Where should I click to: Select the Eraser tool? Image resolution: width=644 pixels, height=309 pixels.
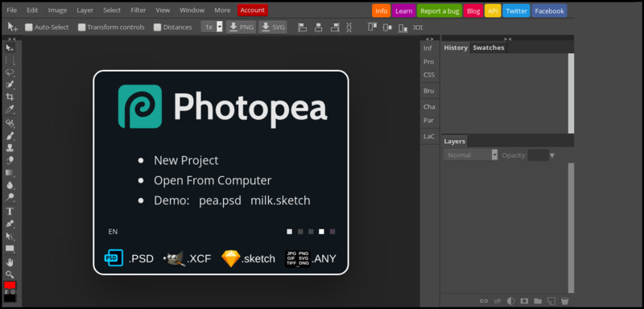pos(10,160)
